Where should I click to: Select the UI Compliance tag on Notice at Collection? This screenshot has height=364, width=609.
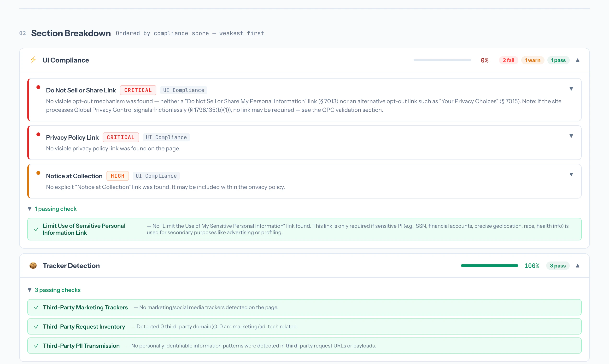coord(156,176)
